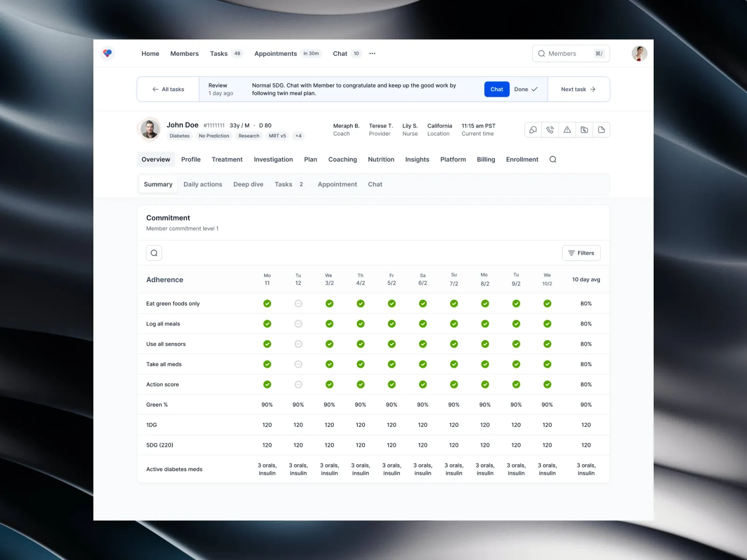Click the No Prediction tag chip
Image resolution: width=747 pixels, height=560 pixels.
click(x=214, y=136)
